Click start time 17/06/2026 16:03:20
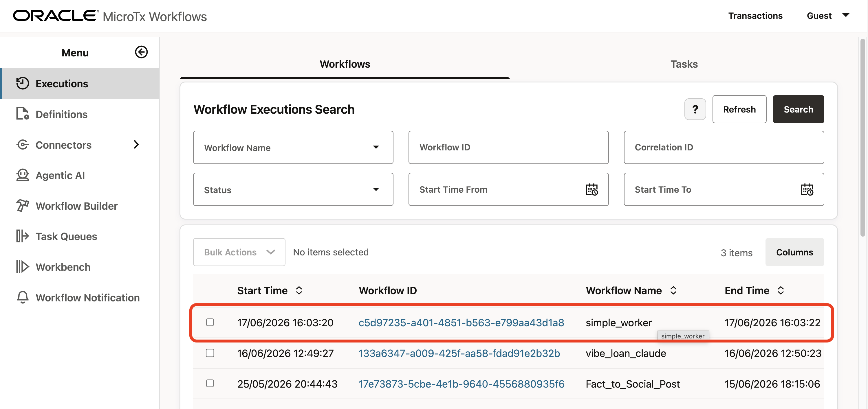 (285, 323)
